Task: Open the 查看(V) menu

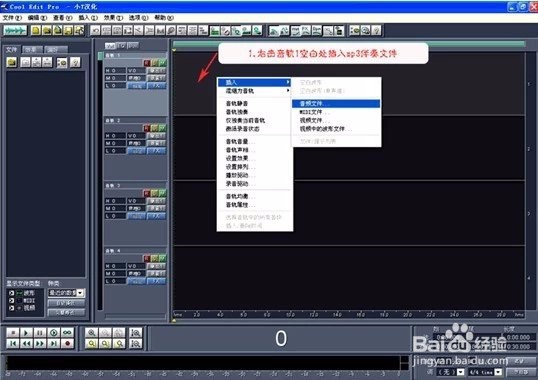Action: [x=62, y=17]
